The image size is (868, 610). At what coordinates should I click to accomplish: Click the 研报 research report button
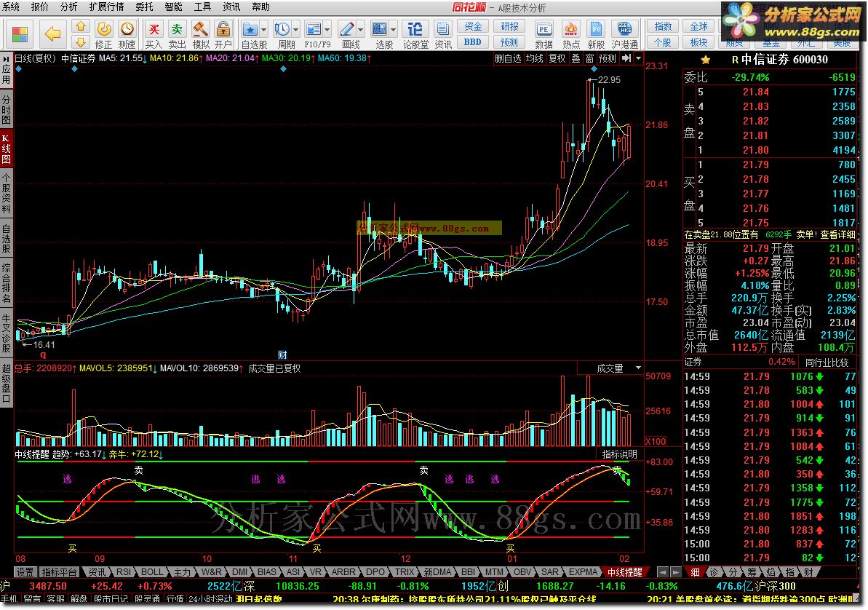pyautogui.click(x=509, y=27)
